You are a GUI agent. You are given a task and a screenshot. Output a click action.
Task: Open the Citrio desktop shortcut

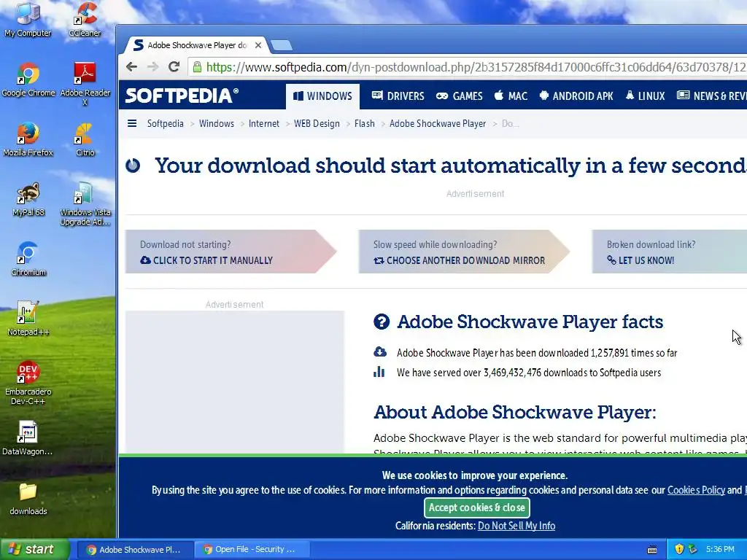click(85, 139)
